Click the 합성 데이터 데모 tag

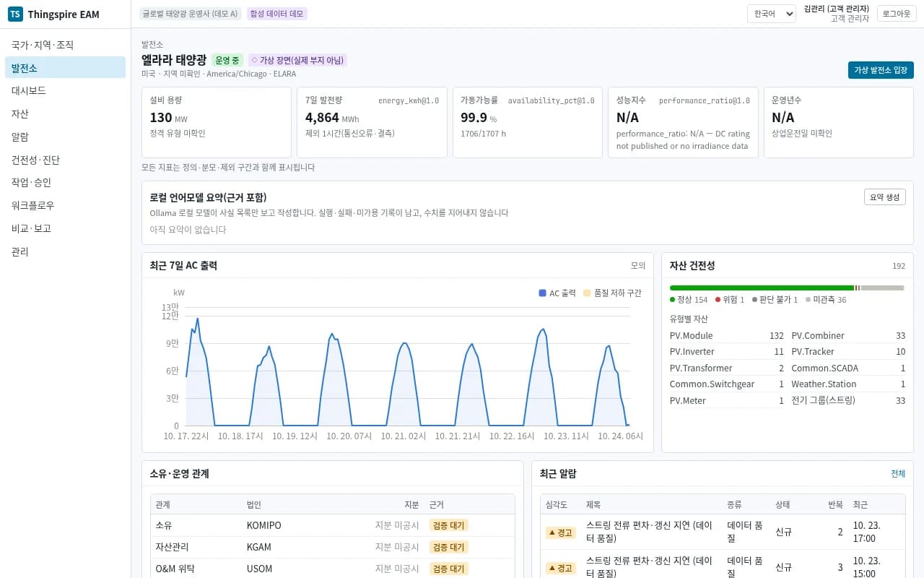(277, 14)
